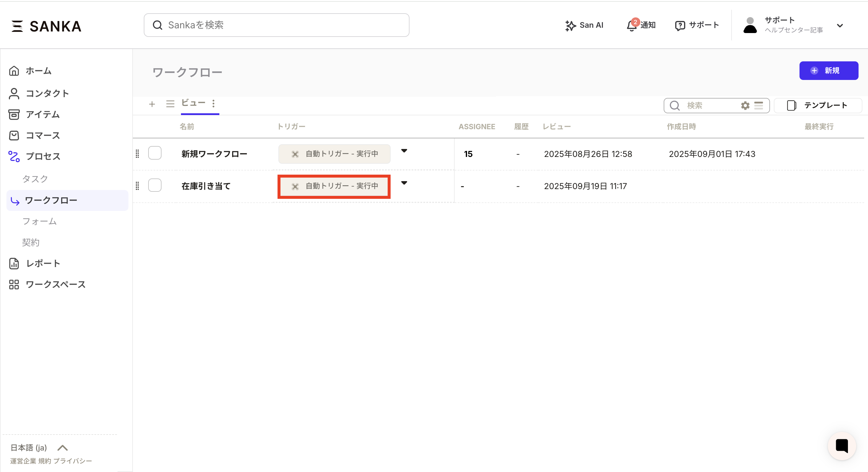Check the 新規ワークフロー row checkbox
This screenshot has height=472, width=868.
[155, 153]
